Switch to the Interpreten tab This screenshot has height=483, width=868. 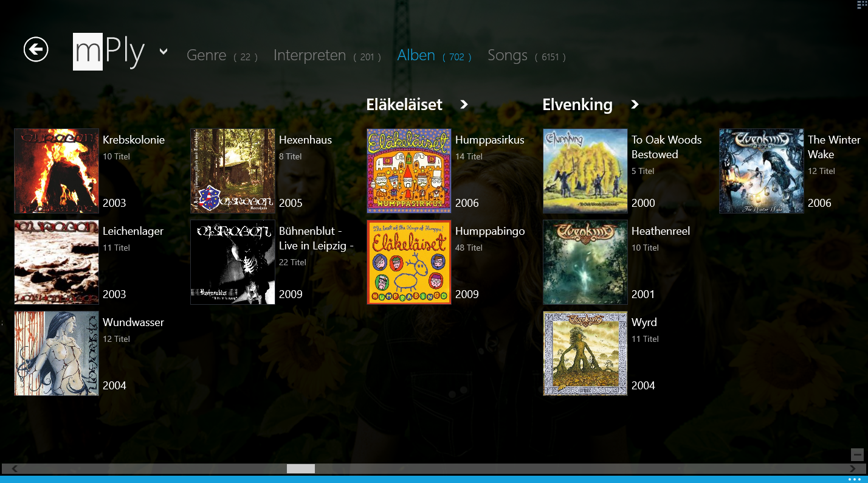tap(309, 55)
